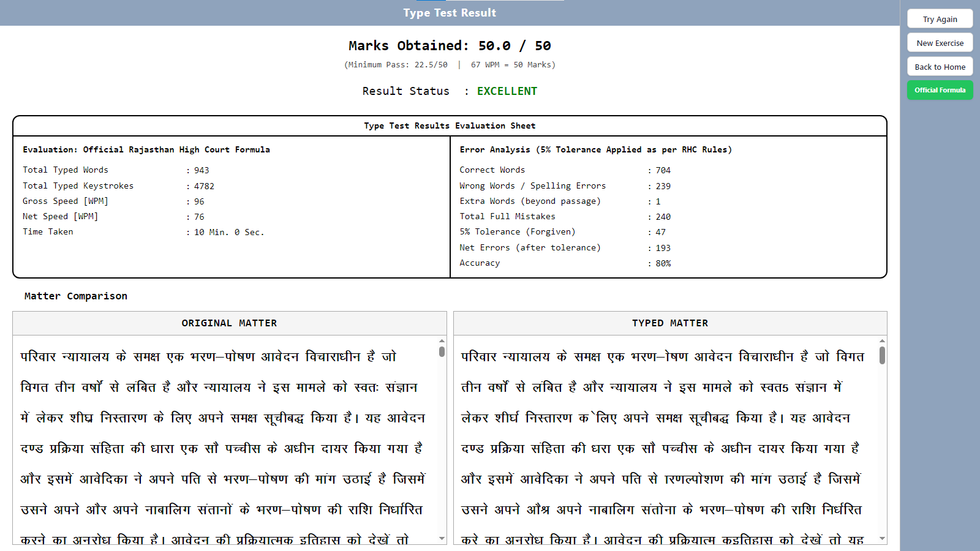The width and height of the screenshot is (980, 551).
Task: Click the Error Analysis heading
Action: coord(595,149)
